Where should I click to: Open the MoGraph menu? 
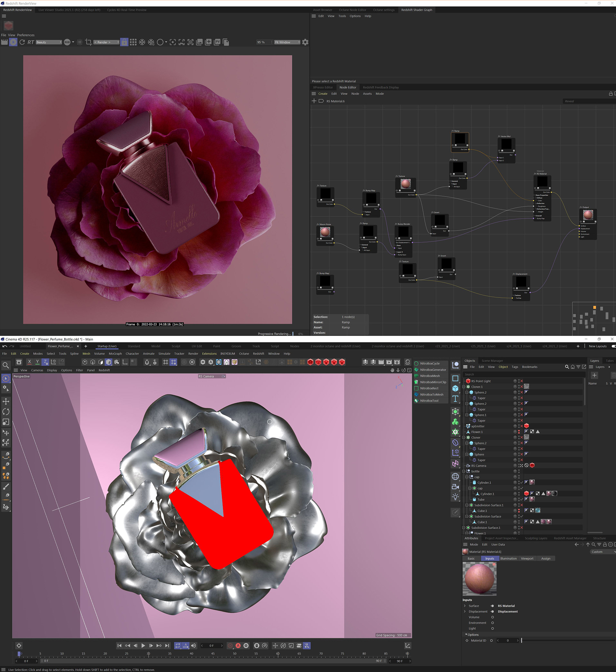click(115, 353)
